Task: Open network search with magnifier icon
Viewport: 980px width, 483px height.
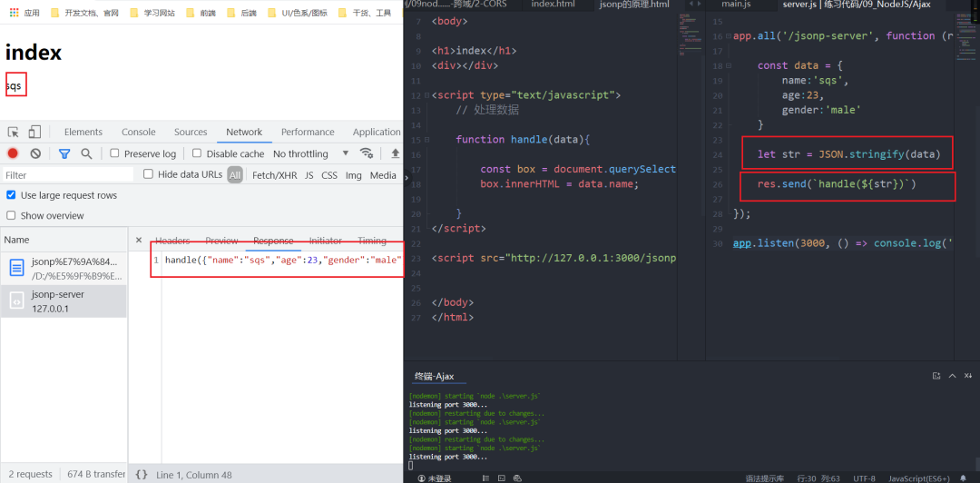Action: click(87, 153)
